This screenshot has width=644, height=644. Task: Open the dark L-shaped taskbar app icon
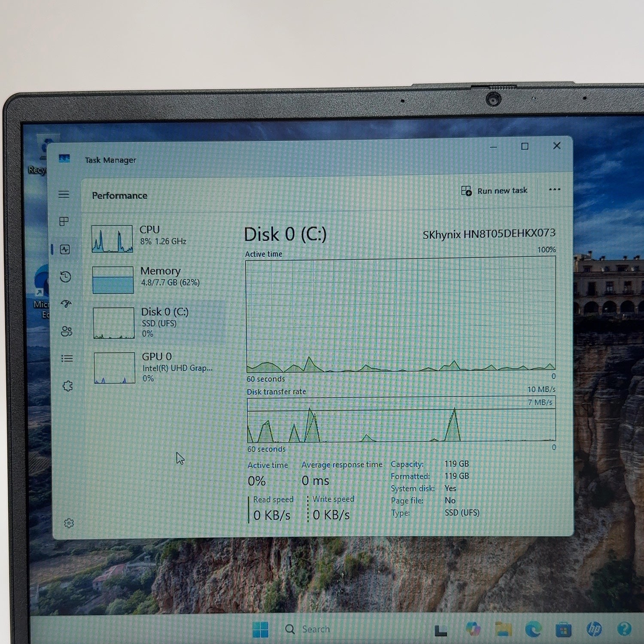441,630
